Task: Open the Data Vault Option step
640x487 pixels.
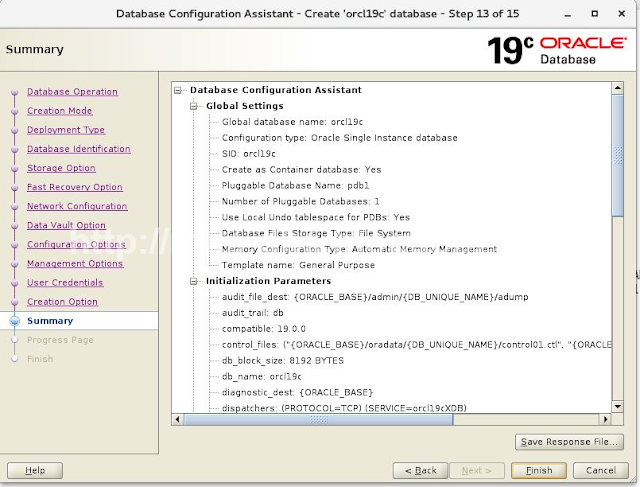Action: 66,225
